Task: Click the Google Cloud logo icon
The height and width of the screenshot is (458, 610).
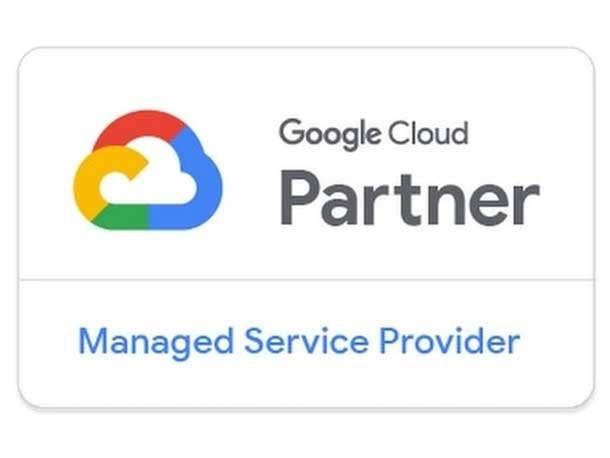Action: 147,170
